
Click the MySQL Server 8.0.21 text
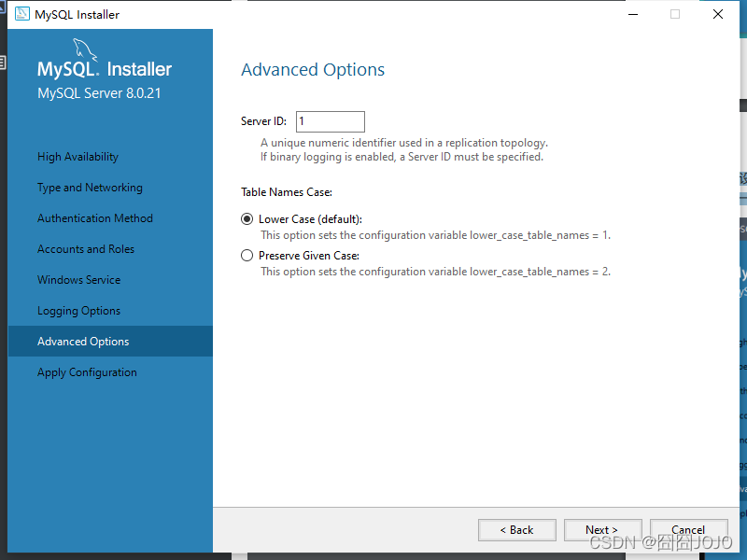coord(99,93)
